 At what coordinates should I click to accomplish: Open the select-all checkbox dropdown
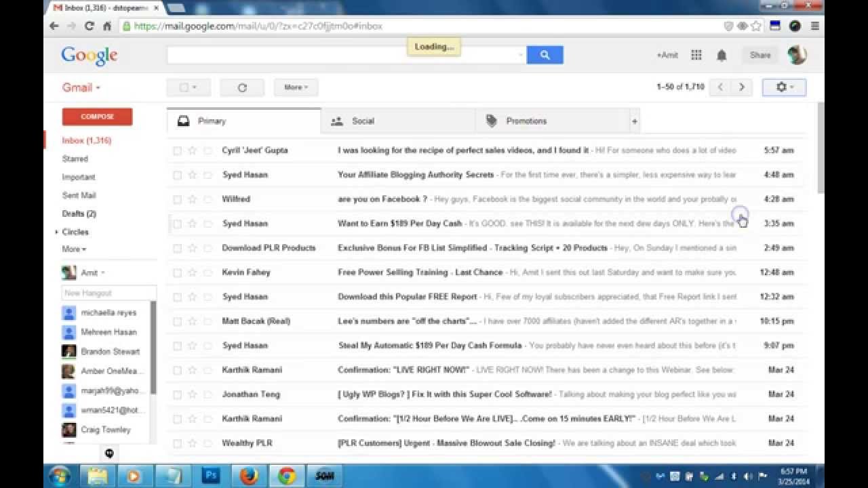[x=189, y=87]
